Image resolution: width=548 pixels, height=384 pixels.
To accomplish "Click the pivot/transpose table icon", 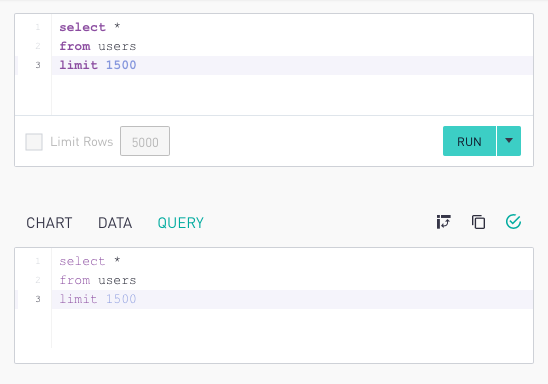I will point(444,222).
